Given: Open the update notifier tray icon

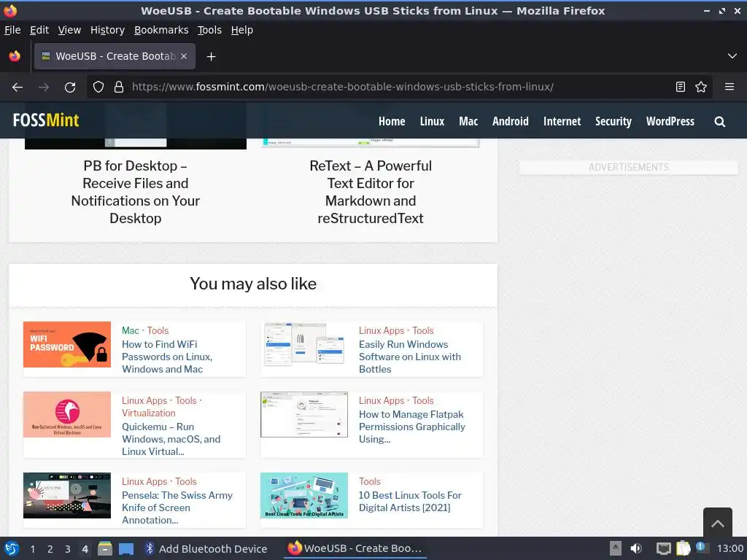Looking at the screenshot, I should pyautogui.click(x=702, y=548).
